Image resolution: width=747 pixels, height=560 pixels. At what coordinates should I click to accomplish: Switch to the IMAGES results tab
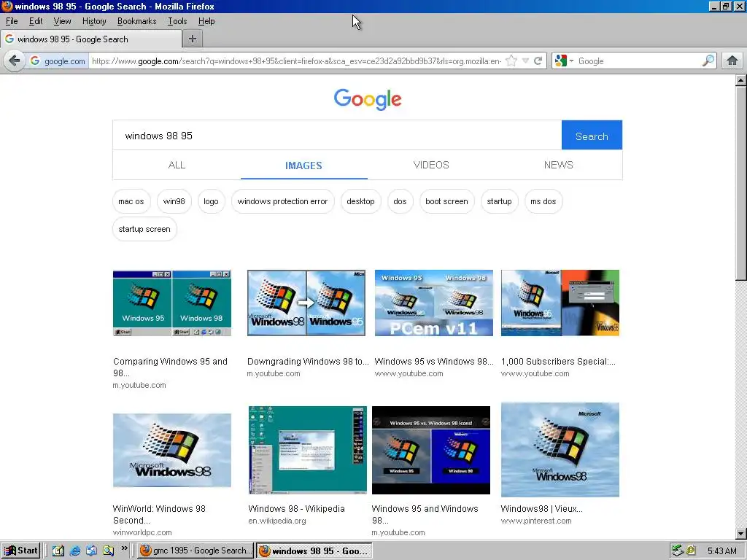coord(304,166)
